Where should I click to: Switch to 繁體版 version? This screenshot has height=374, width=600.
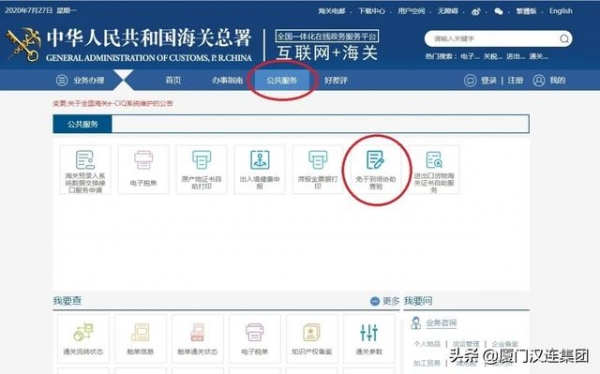526,11
